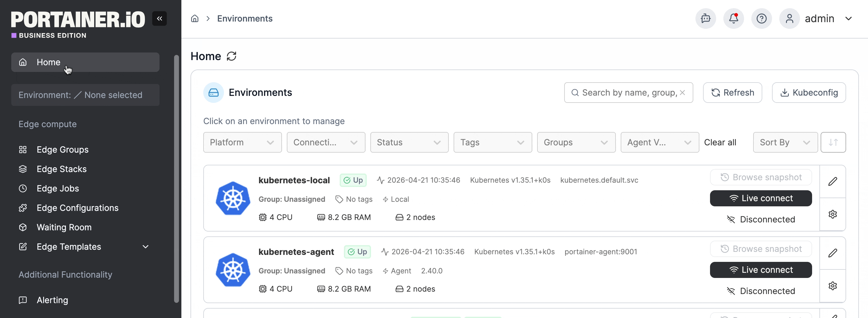
Task: Click the Edge Stacks layers icon
Action: click(22, 169)
